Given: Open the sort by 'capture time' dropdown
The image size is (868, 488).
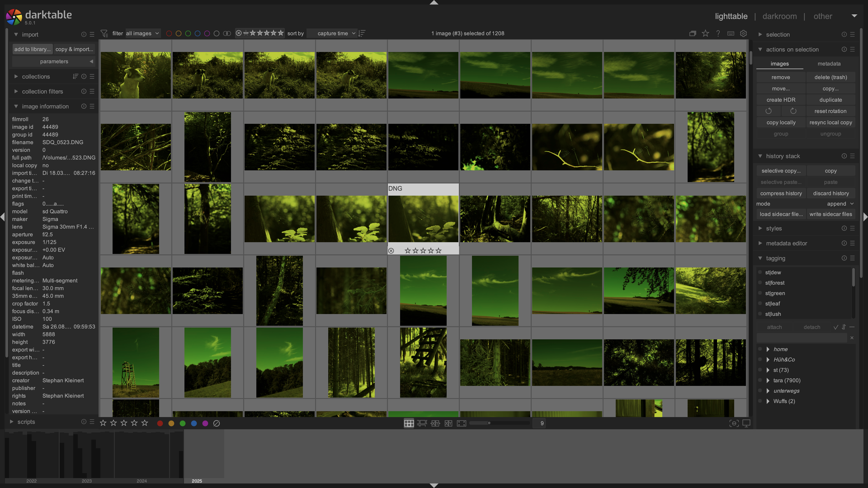Looking at the screenshot, I should 332,33.
